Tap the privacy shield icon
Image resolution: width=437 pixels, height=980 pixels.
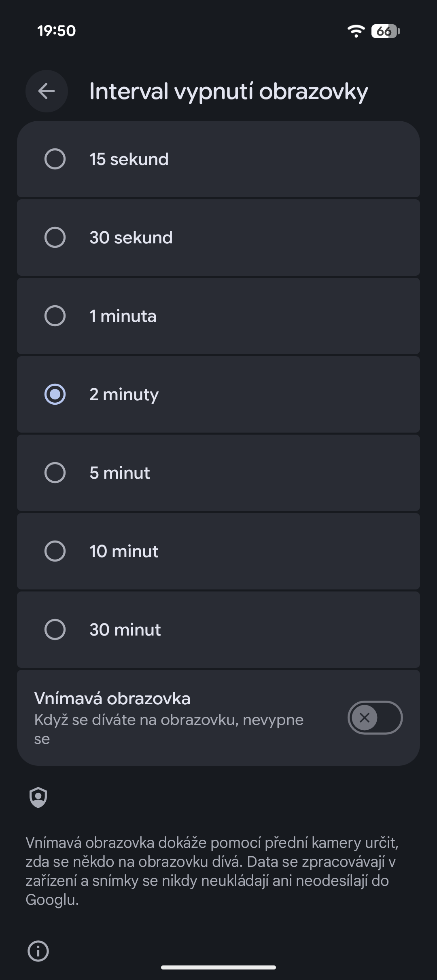pyautogui.click(x=38, y=797)
